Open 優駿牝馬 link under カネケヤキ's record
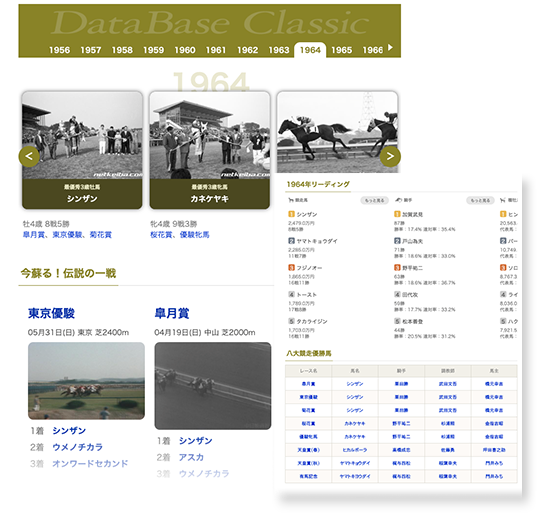The height and width of the screenshot is (513, 537). (195, 235)
